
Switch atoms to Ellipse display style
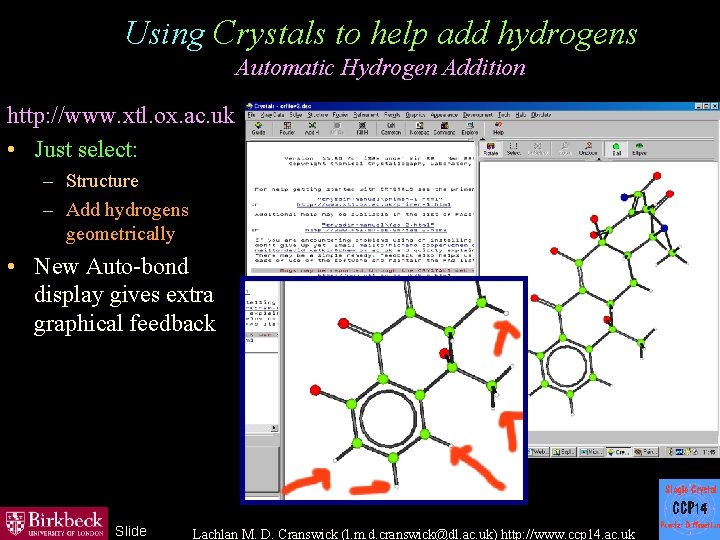coord(639,149)
